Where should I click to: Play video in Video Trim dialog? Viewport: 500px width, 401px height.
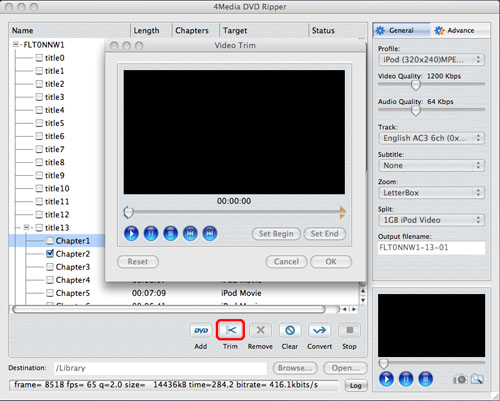tap(131, 233)
